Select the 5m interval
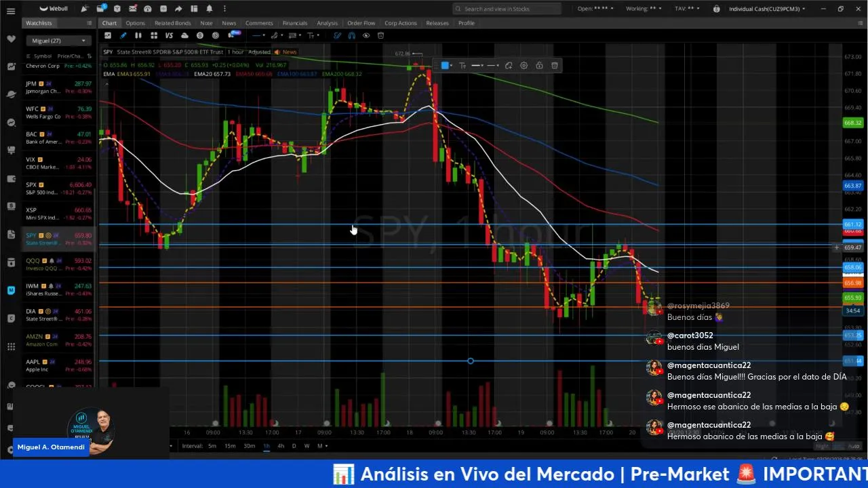Viewport: 868px width, 488px height. point(212,446)
